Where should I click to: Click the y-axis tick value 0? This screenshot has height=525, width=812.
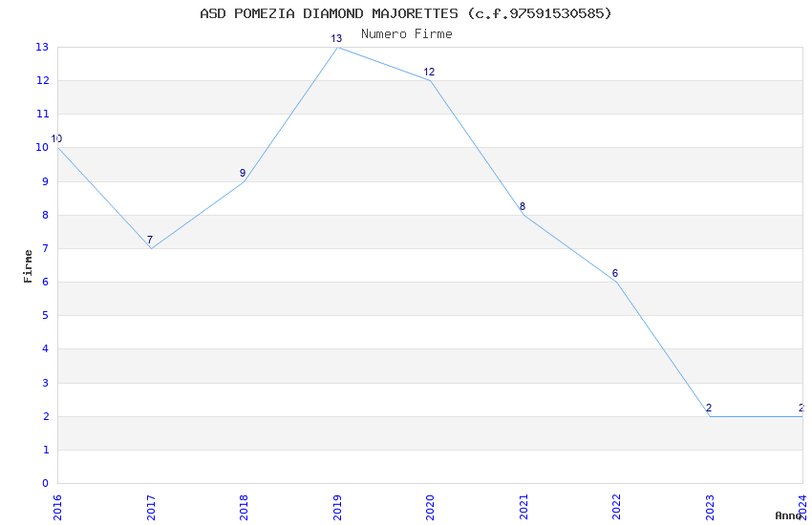pos(46,484)
